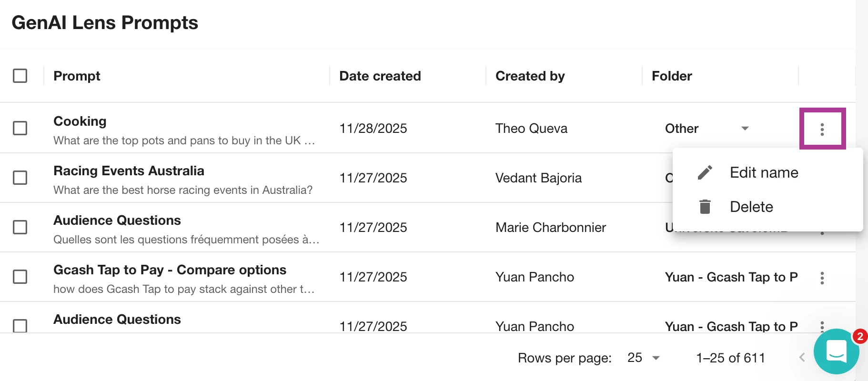Go to previous page arrow
The width and height of the screenshot is (868, 381).
pyautogui.click(x=802, y=358)
